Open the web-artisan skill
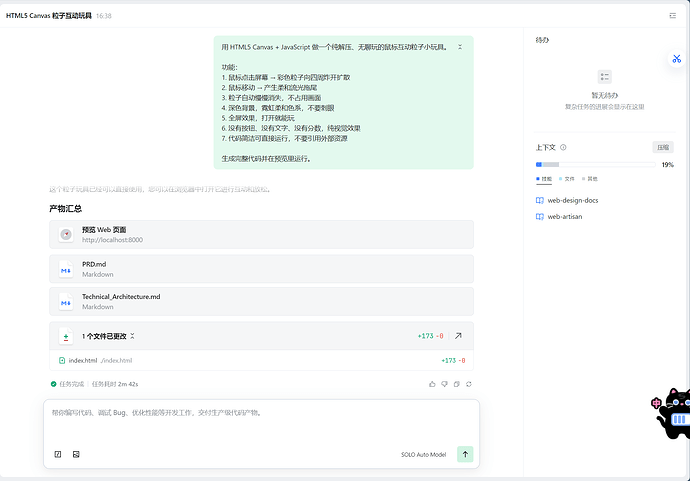This screenshot has width=690, height=481. click(565, 217)
